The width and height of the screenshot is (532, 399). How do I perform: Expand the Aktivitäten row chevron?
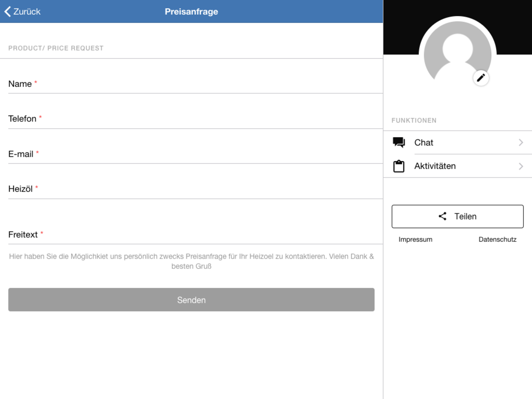521,166
